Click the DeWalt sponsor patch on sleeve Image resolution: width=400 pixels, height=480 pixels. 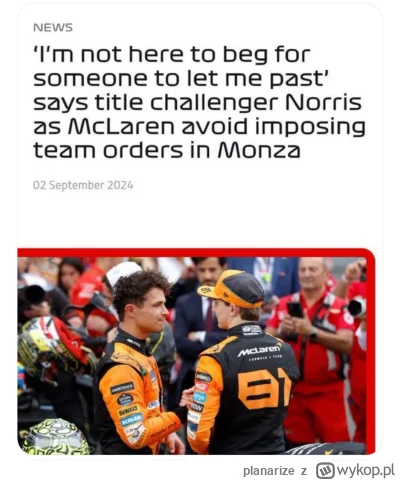pyautogui.click(x=129, y=410)
